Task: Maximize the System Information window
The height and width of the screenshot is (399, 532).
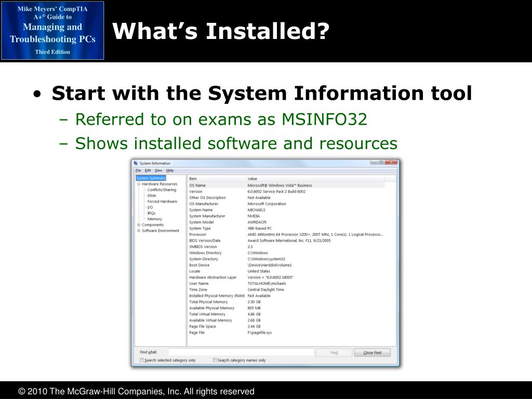Action: pyautogui.click(x=381, y=162)
